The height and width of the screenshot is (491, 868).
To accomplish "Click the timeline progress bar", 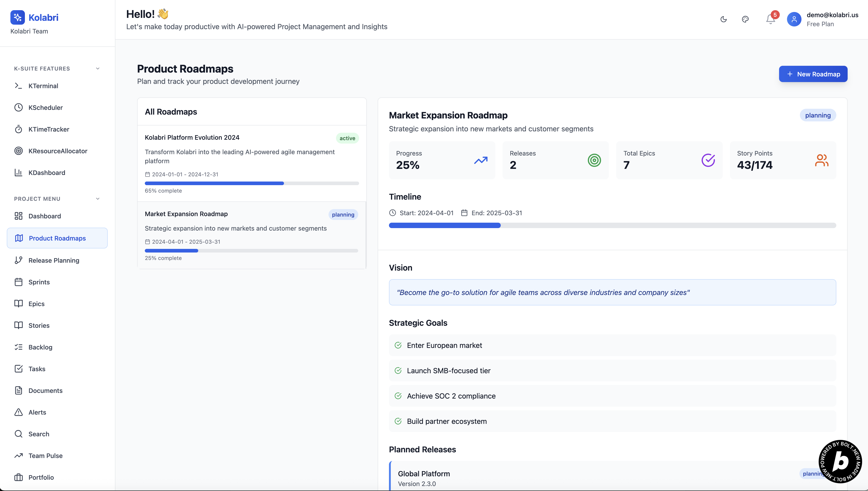I will pyautogui.click(x=612, y=225).
